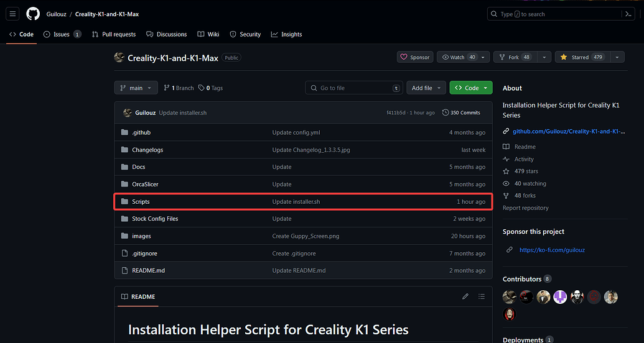Open the github.com/Guilouz About link
Image resolution: width=644 pixels, height=343 pixels.
pyautogui.click(x=569, y=131)
